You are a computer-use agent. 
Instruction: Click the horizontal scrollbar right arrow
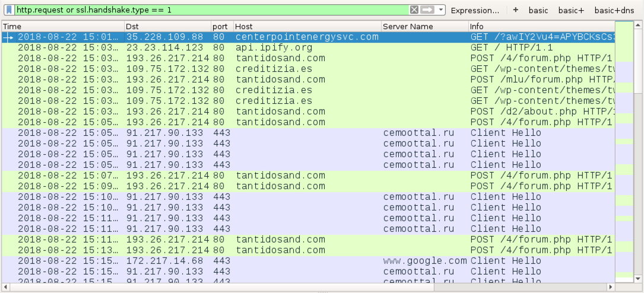coord(611,287)
